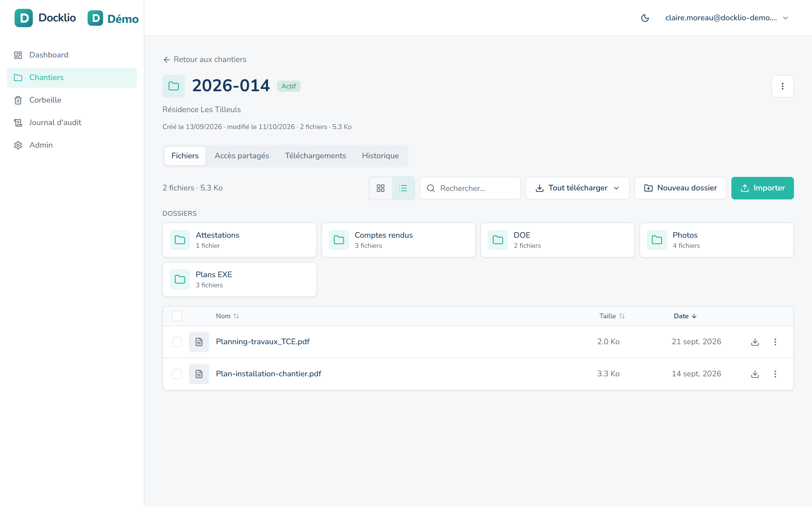Click the Importer button

[x=762, y=188]
